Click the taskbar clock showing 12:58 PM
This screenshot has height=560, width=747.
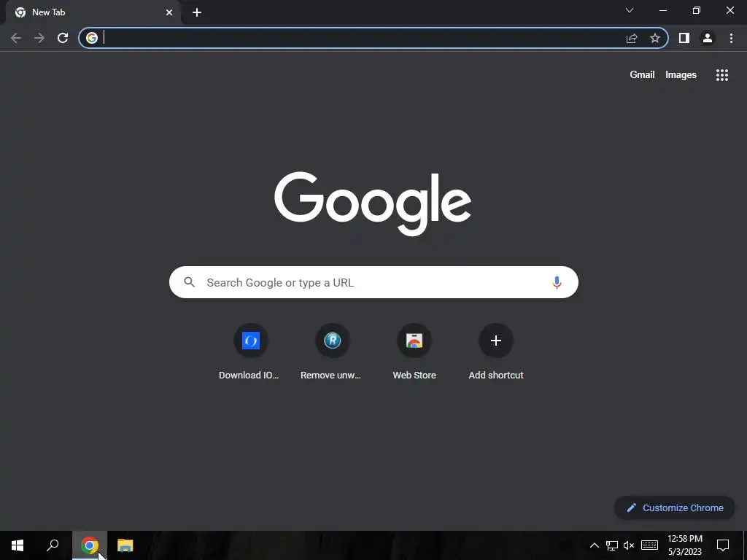point(684,545)
